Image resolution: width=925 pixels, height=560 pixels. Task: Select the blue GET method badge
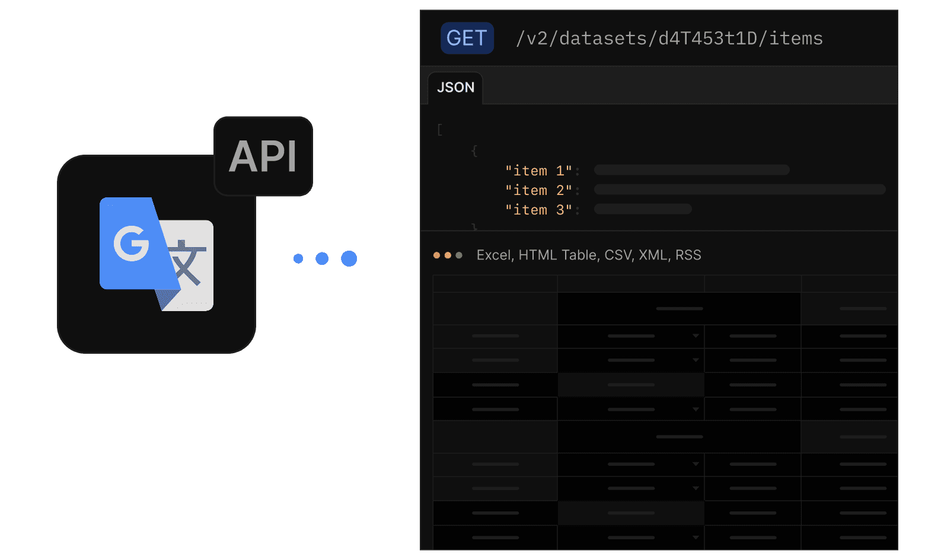[467, 38]
